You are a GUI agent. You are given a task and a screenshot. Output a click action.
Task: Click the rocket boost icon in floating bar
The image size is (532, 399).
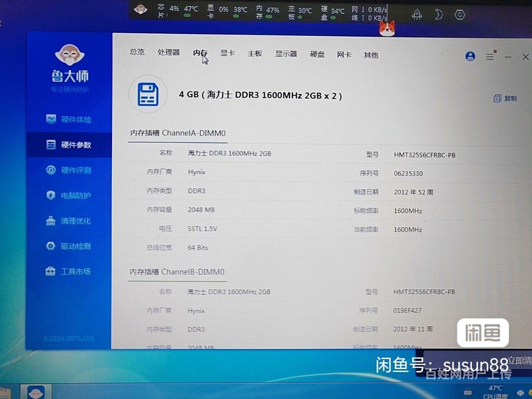[x=416, y=15]
